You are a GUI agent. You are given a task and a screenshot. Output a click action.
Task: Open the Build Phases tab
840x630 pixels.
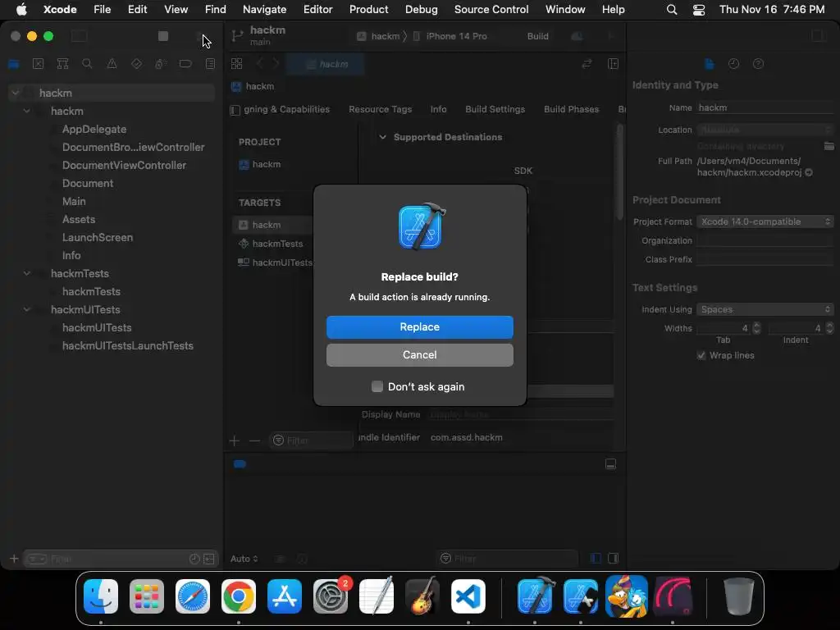point(571,109)
